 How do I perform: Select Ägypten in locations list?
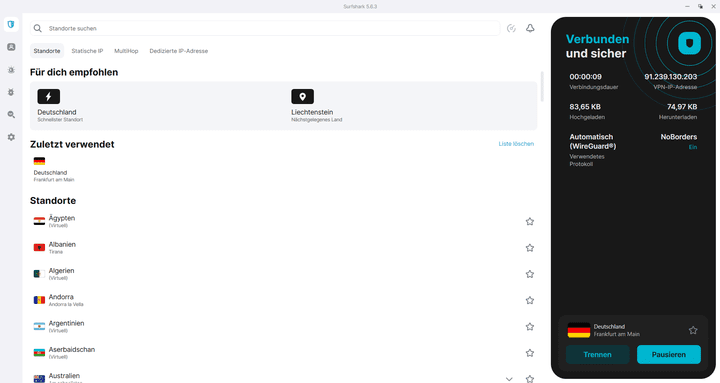coord(283,221)
